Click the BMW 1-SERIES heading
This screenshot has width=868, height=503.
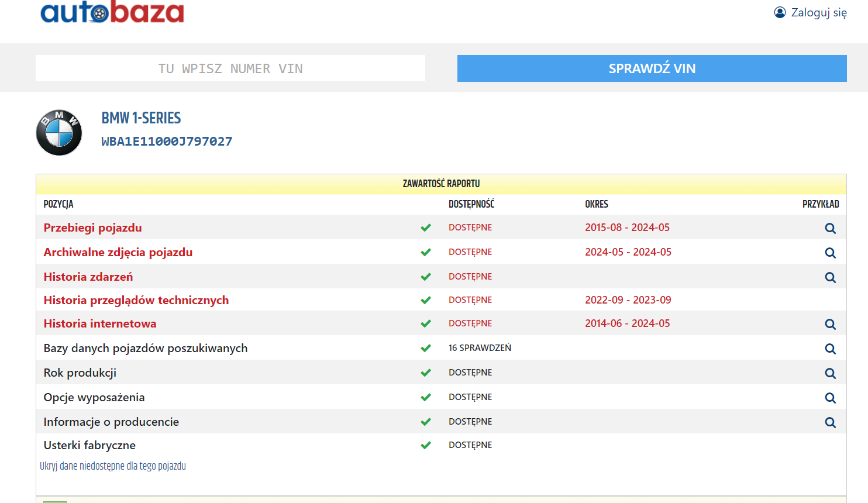click(142, 118)
